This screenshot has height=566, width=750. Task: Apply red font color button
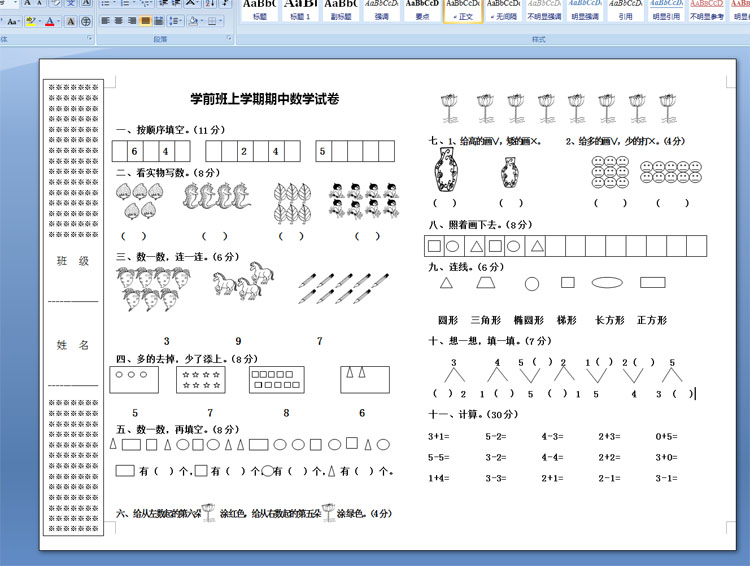pos(50,21)
